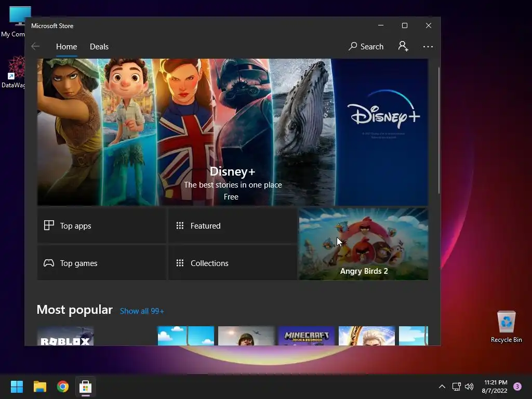Open Top apps tile
Viewport: 532px width, 399px height.
(102, 225)
